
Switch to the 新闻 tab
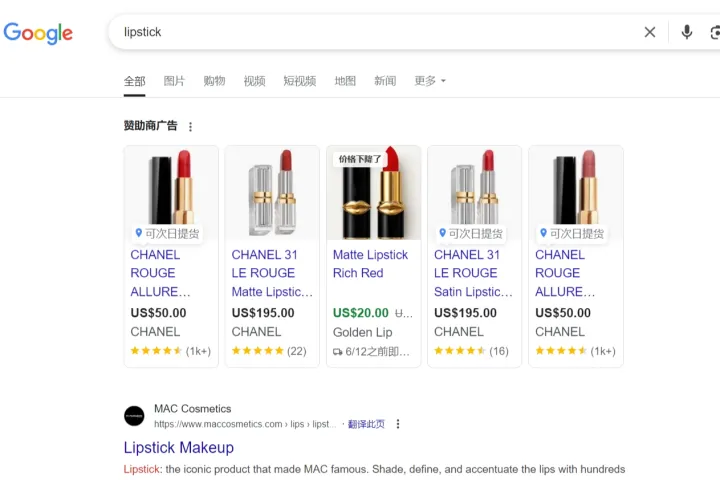pyautogui.click(x=385, y=81)
